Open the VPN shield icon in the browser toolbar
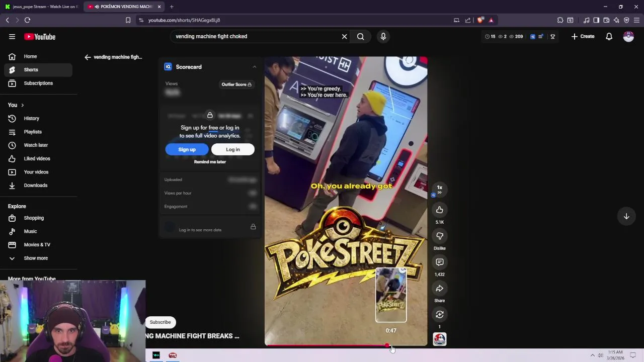The image size is (644, 362). point(626,20)
